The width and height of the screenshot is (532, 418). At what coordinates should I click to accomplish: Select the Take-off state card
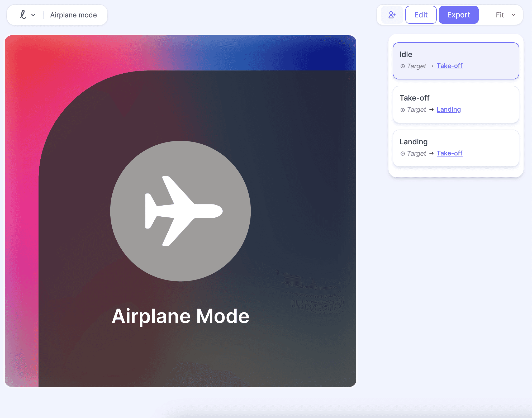click(456, 104)
